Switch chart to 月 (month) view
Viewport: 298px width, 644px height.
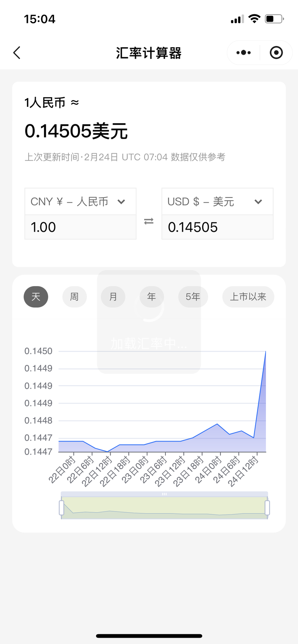pyautogui.click(x=113, y=297)
